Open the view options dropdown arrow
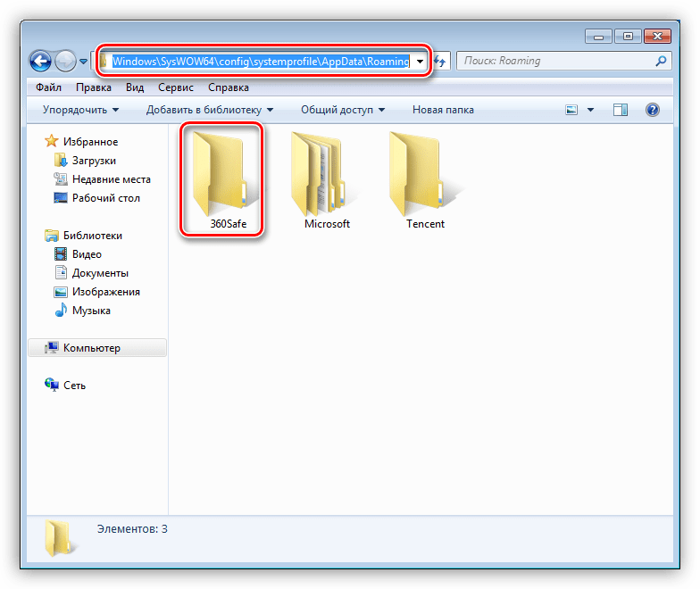700x589 pixels. [590, 110]
